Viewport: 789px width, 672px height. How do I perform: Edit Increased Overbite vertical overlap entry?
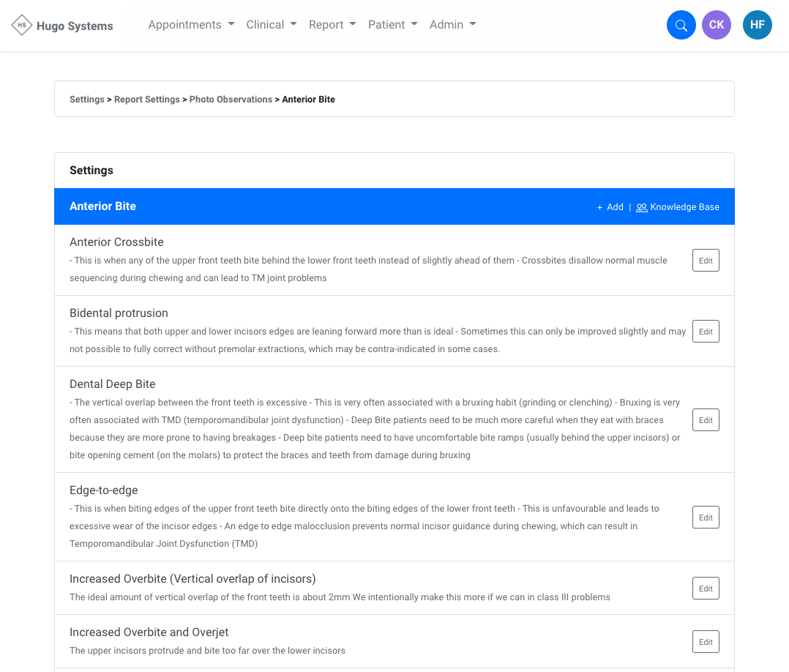706,589
